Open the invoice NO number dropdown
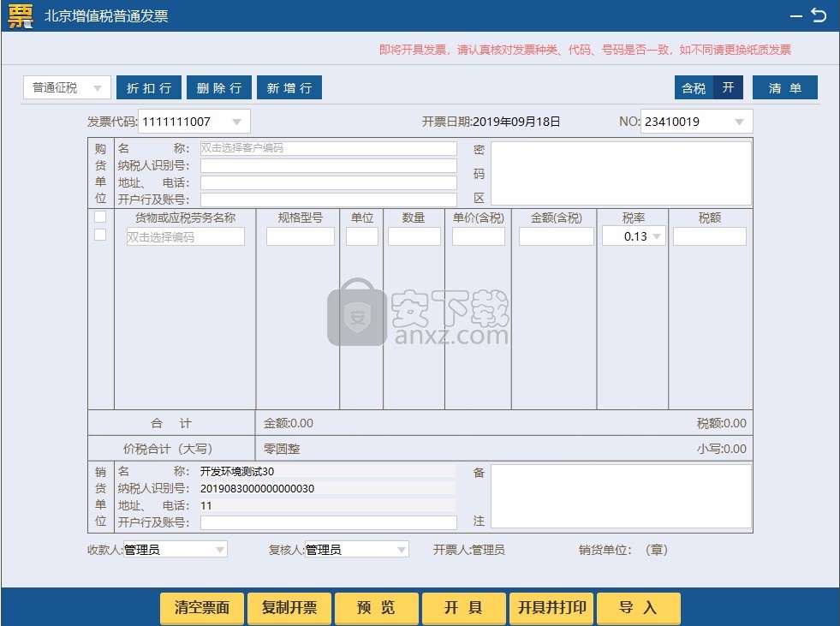The width and height of the screenshot is (840, 626). coord(739,122)
